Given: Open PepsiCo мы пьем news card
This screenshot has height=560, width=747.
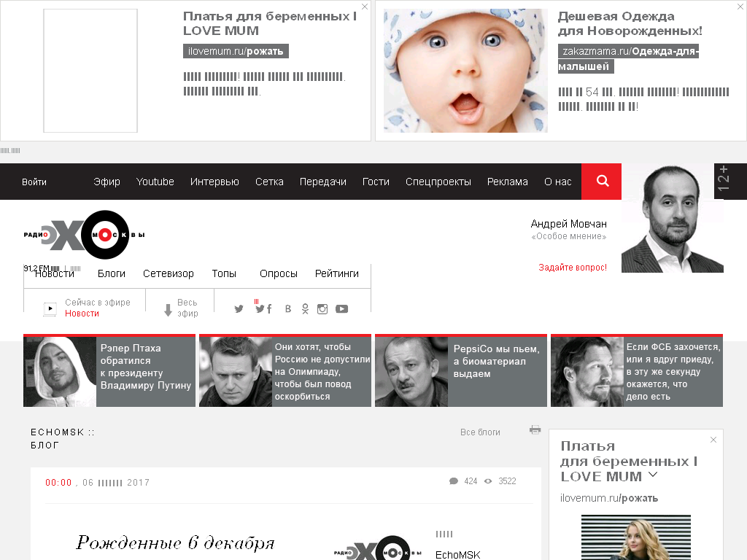Looking at the screenshot, I should coord(461,371).
